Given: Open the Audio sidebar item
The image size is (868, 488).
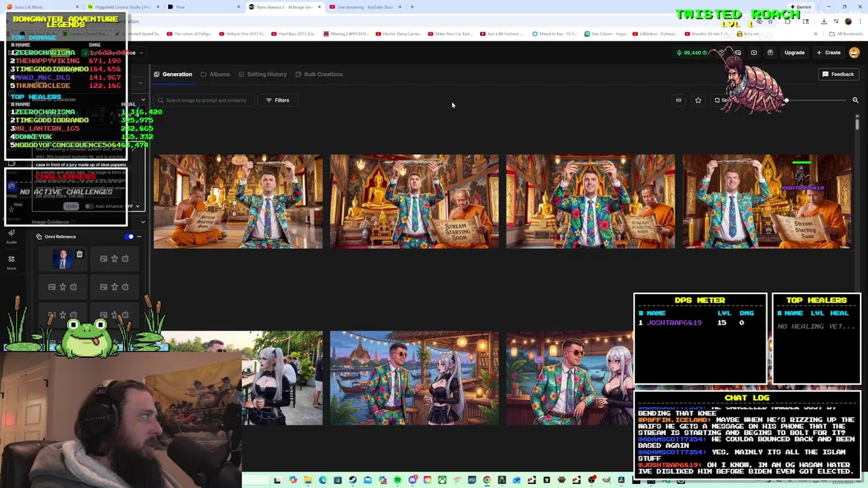Looking at the screenshot, I should [12, 236].
